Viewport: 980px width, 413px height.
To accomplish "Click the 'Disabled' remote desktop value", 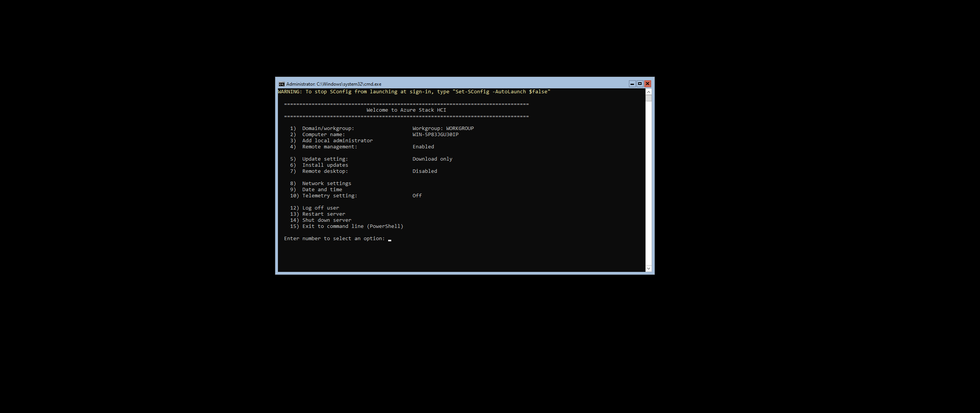I will coord(425,171).
